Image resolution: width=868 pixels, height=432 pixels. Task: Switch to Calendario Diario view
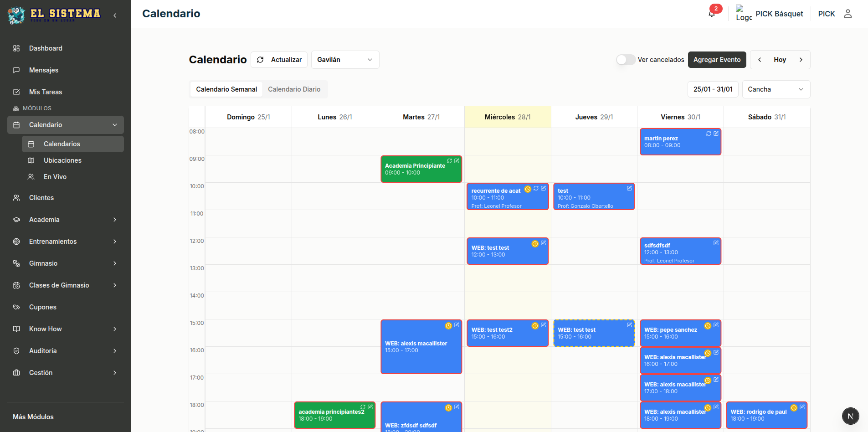(x=294, y=89)
